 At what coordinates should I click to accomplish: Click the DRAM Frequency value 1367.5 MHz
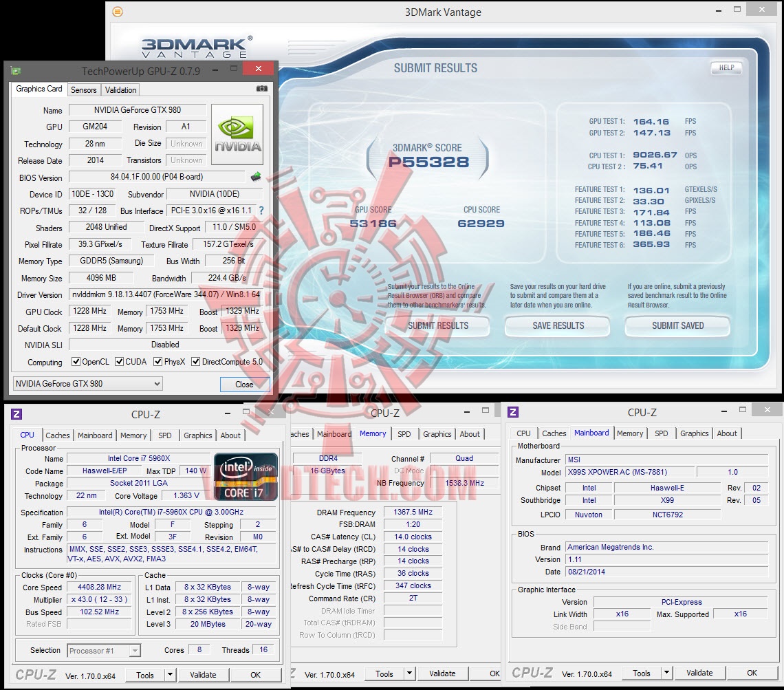[x=413, y=512]
